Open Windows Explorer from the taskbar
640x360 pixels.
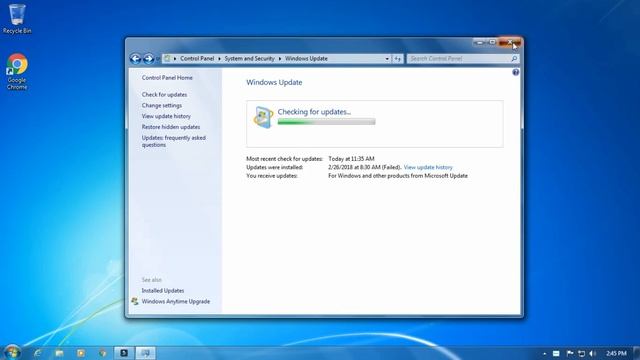pos(60,353)
